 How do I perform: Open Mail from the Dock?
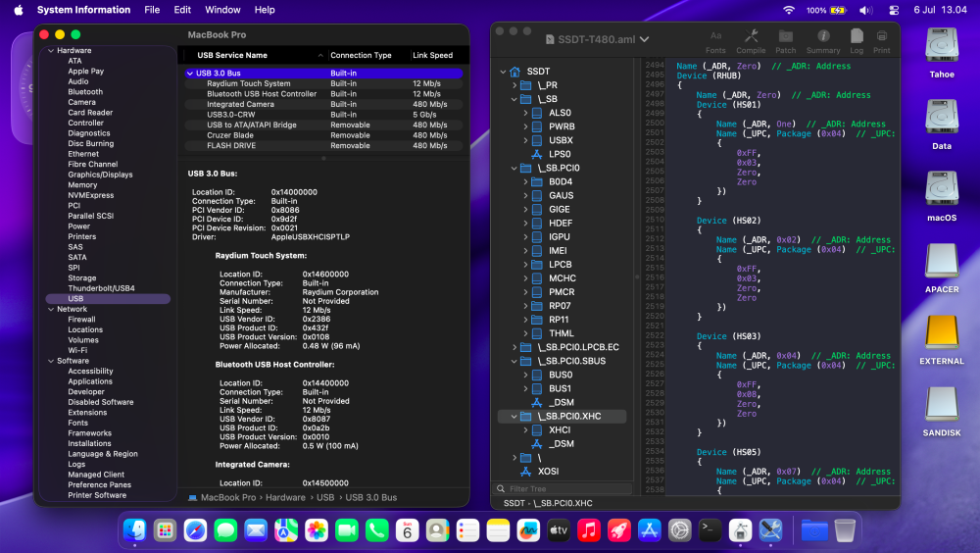(256, 530)
